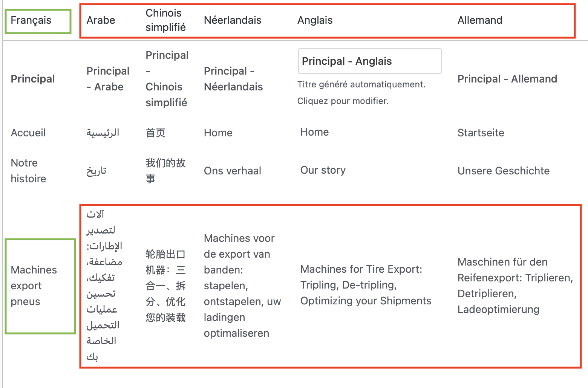Viewport: 588px width, 388px height.
Task: Click the Maschinen für den Reifenexport translation
Action: coord(515,286)
